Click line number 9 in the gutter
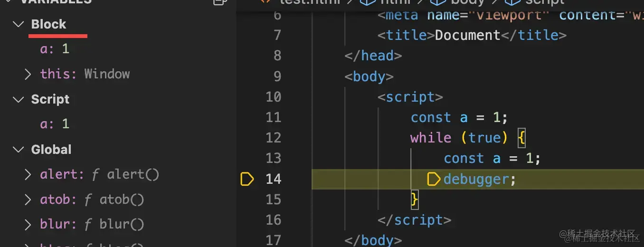644x247 pixels. (x=277, y=76)
